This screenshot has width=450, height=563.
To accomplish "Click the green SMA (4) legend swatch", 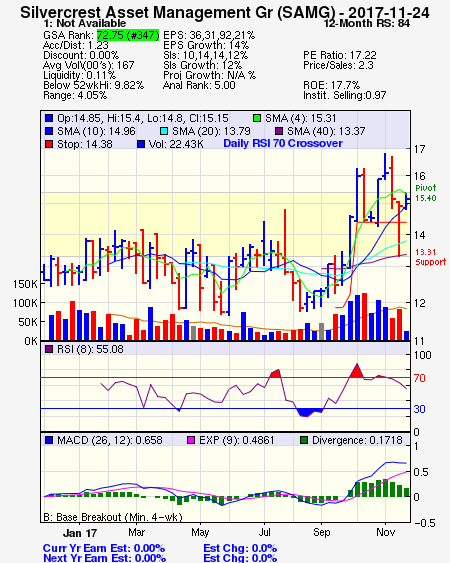I will [257, 118].
